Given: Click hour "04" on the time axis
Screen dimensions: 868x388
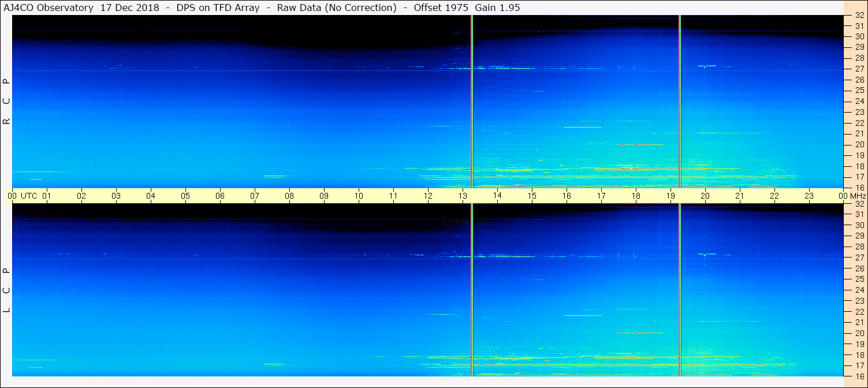Looking at the screenshot, I should coord(151,196).
